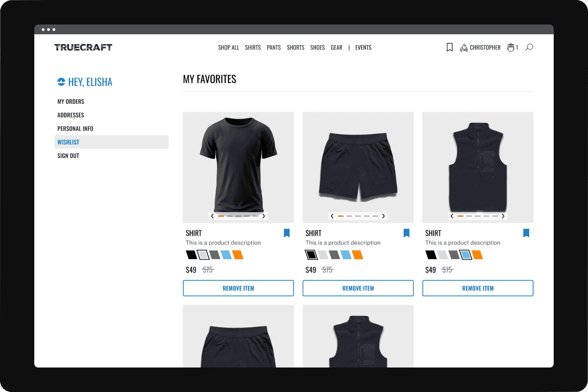Go to the EVENTS navigation item
Screen dimensions: 588x392
[x=364, y=48]
